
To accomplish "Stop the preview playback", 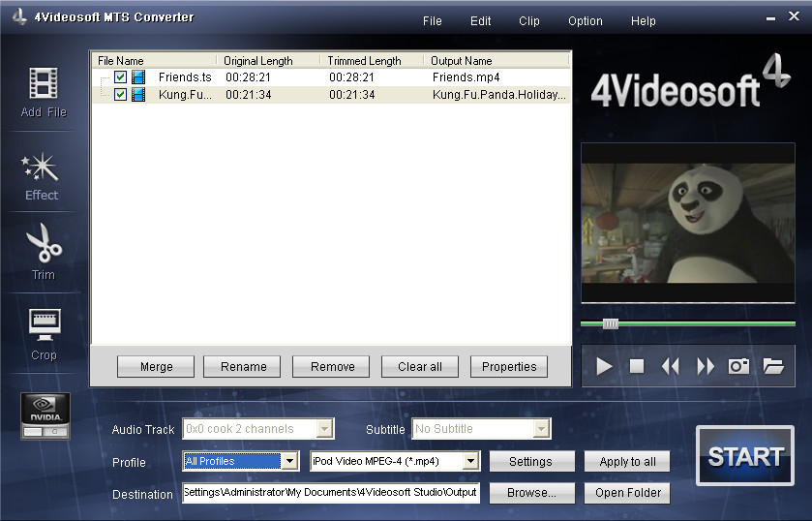I will point(637,366).
